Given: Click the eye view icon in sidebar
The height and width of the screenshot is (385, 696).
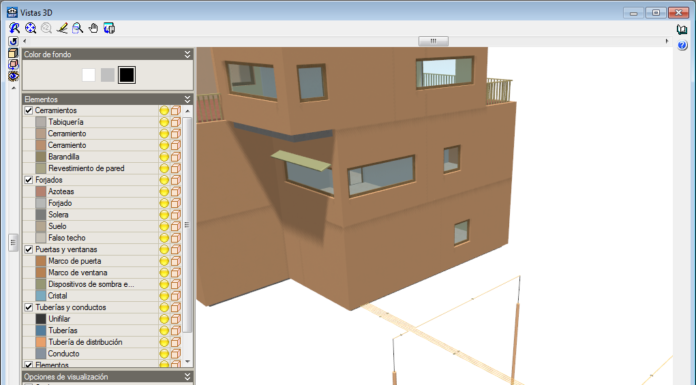Looking at the screenshot, I should point(13,76).
